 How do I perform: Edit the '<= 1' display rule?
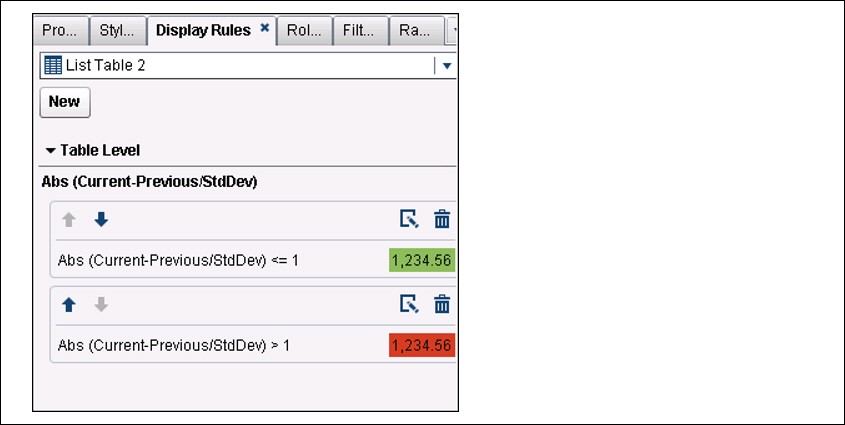408,219
